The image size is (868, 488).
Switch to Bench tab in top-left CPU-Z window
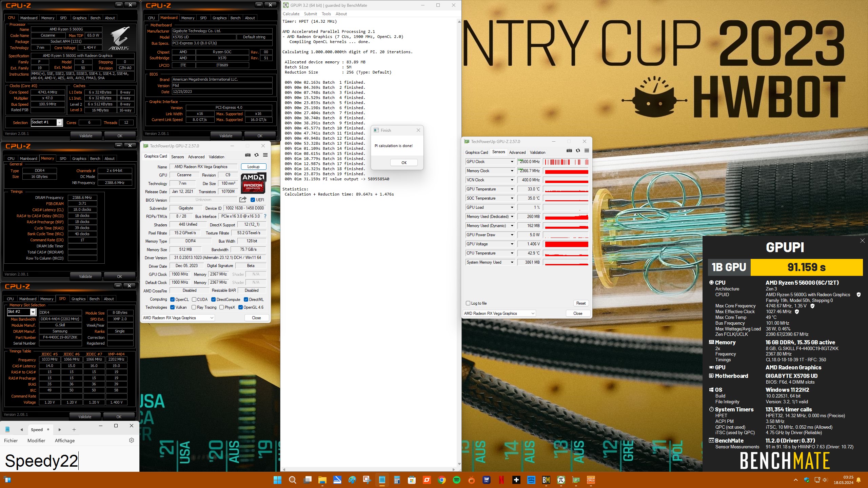coord(95,18)
